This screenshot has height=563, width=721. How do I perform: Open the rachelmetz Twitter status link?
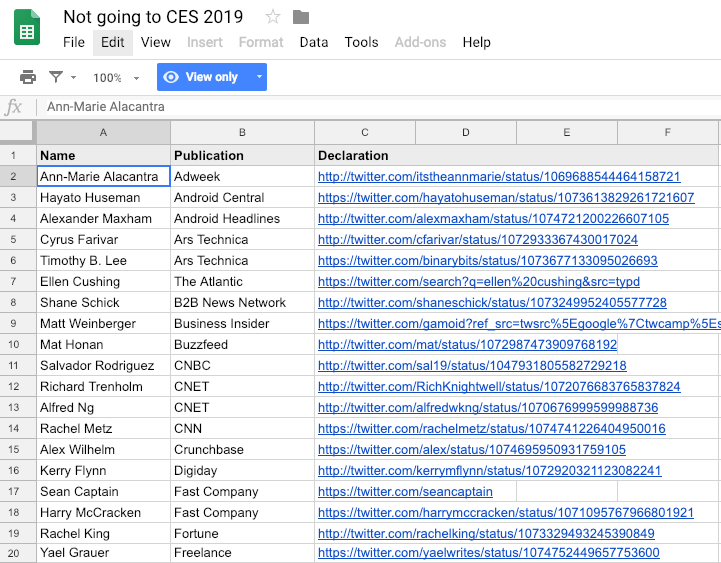[492, 429]
